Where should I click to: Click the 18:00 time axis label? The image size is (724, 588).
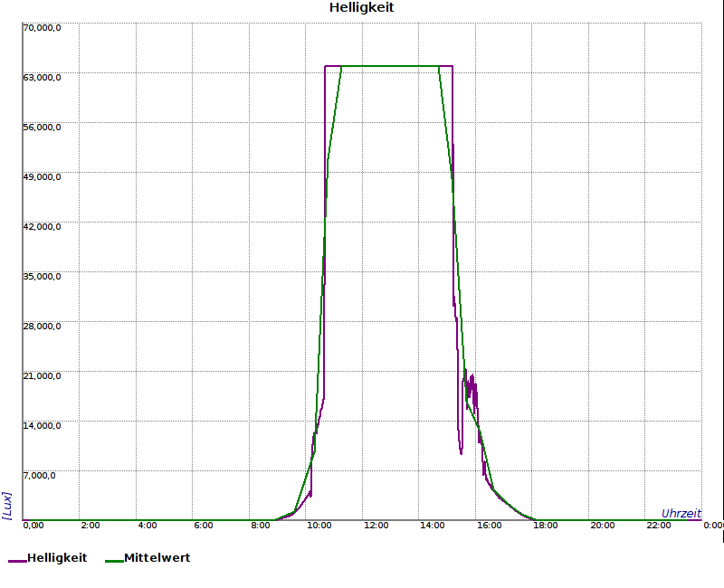pos(546,526)
